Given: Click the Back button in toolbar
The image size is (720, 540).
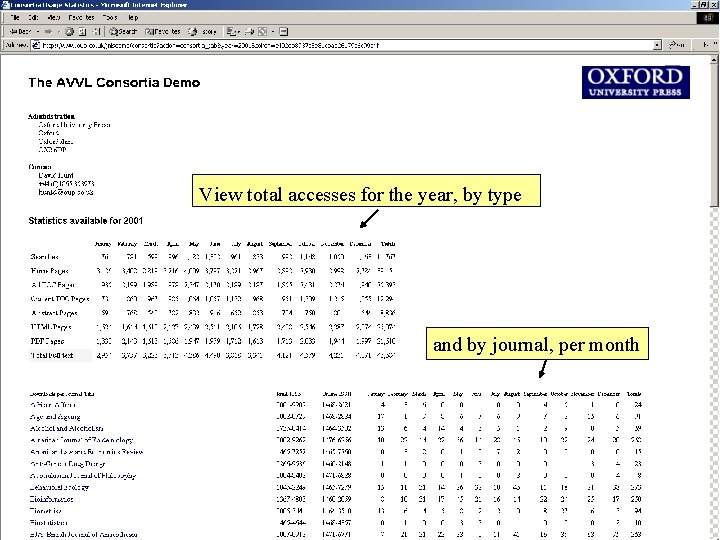Looking at the screenshot, I should pos(20,32).
